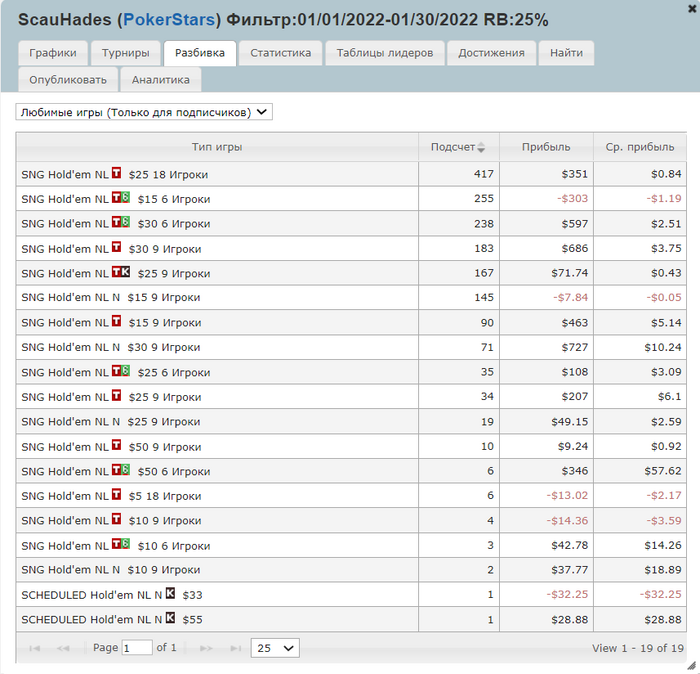This screenshot has width=700, height=674.
Task: Select the SNG Hold'em NL N $10 9 Игроки row
Action: (351, 570)
